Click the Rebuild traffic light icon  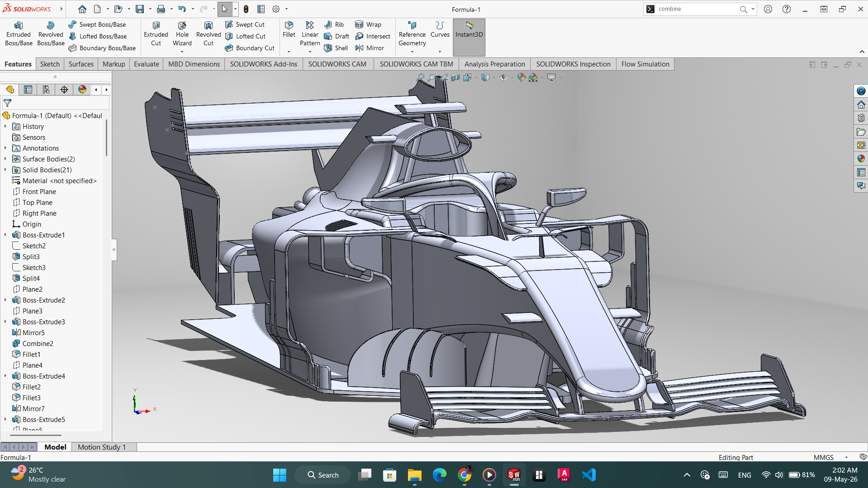(246, 9)
